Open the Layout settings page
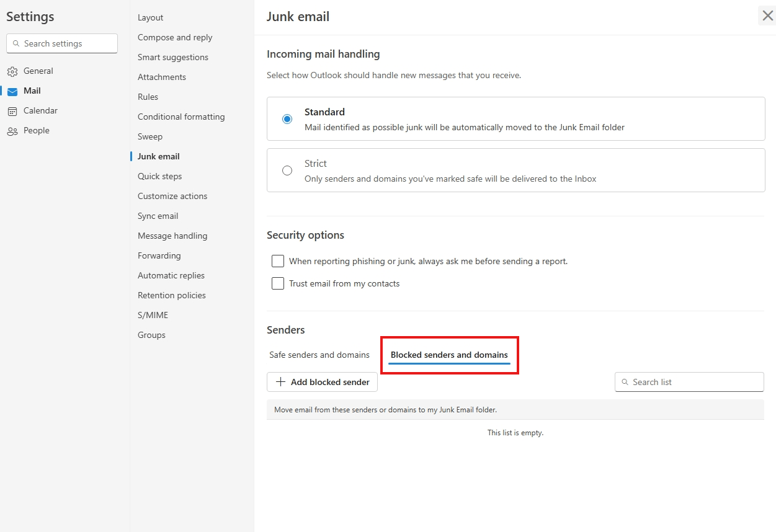 point(151,17)
